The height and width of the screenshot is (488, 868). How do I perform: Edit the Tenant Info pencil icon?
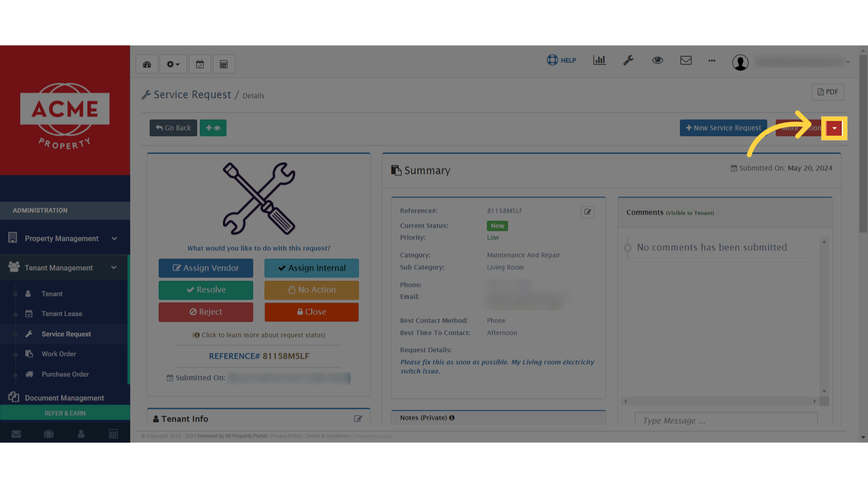(x=358, y=419)
